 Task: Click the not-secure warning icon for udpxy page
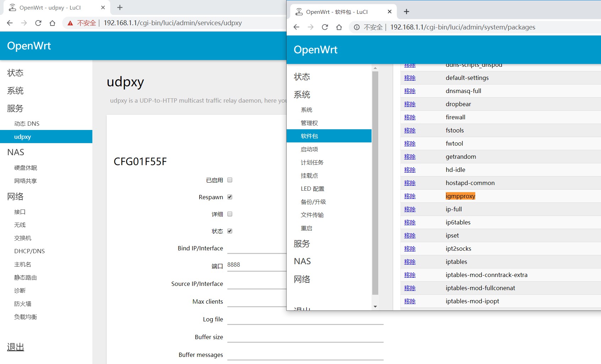pos(70,23)
